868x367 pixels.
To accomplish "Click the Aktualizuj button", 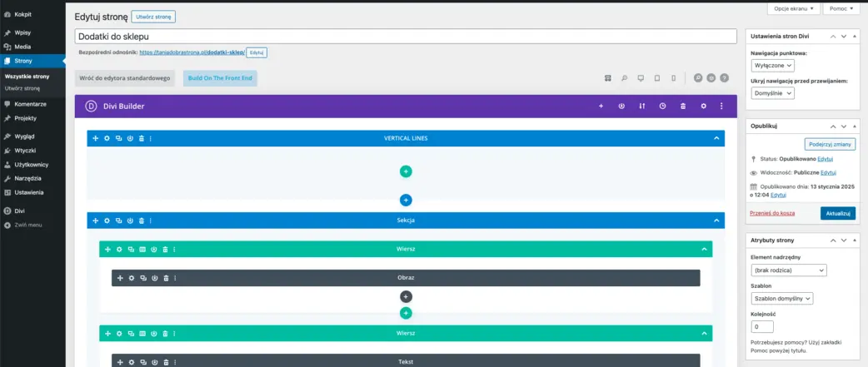I will pos(837,214).
